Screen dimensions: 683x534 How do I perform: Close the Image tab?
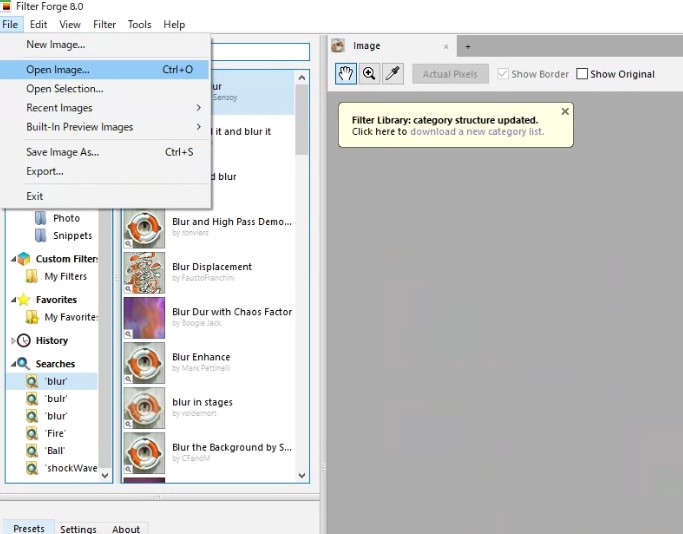pos(446,46)
